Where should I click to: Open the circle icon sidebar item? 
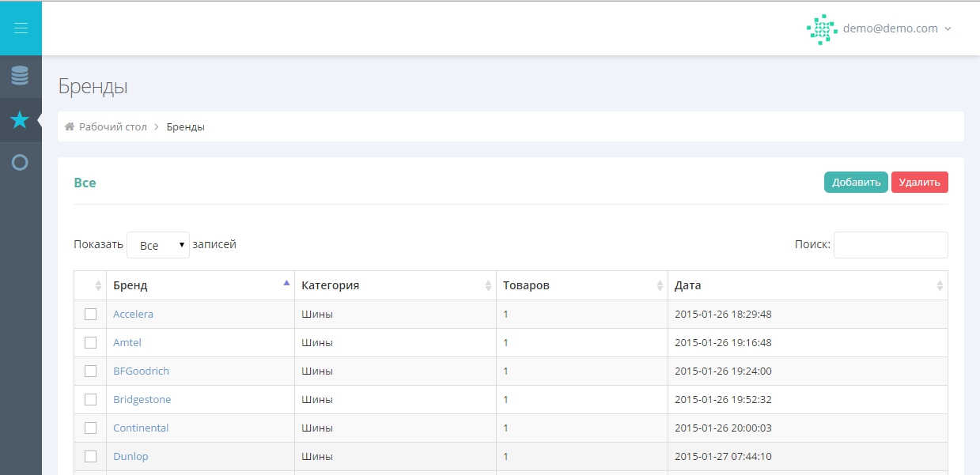(x=21, y=163)
